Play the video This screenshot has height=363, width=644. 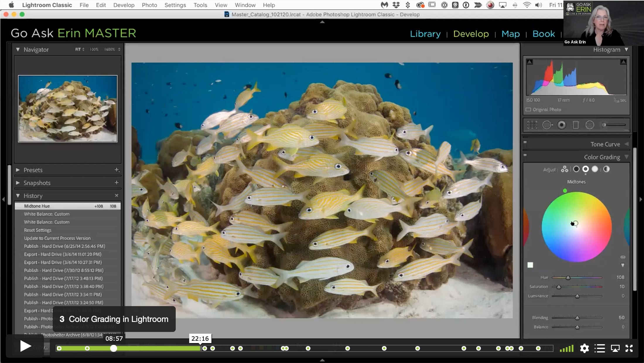tap(25, 346)
